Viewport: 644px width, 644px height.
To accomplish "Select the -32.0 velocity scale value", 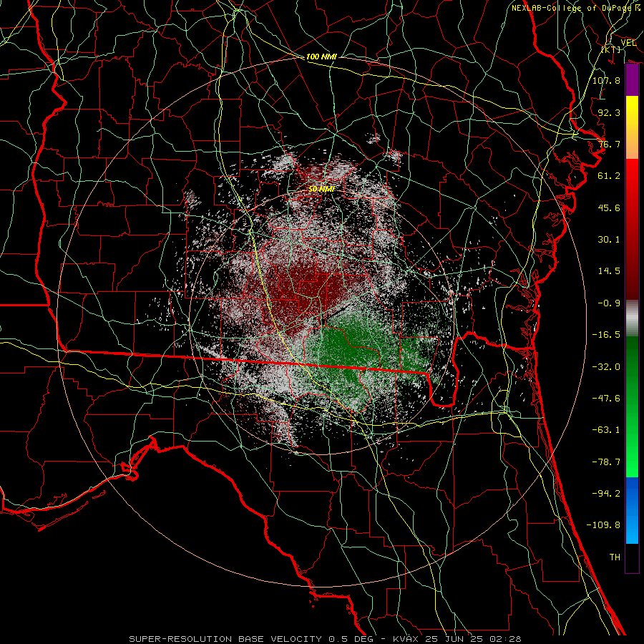I will pyautogui.click(x=606, y=367).
